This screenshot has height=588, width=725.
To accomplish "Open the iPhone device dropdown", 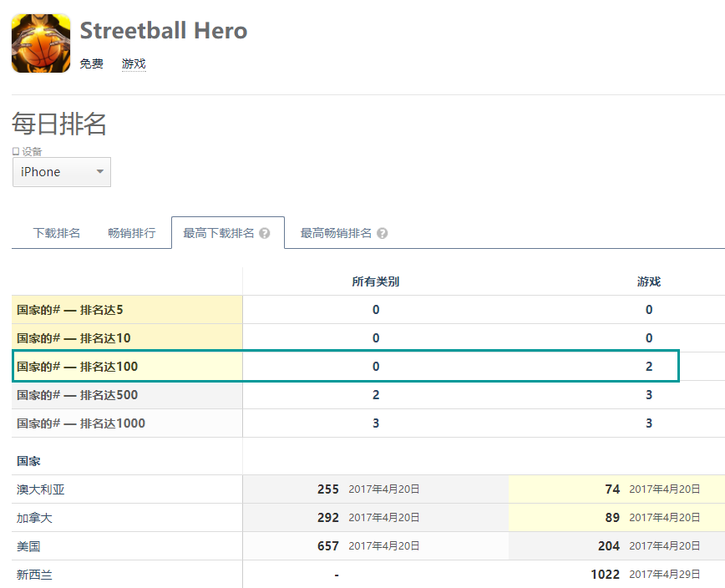I will [62, 172].
